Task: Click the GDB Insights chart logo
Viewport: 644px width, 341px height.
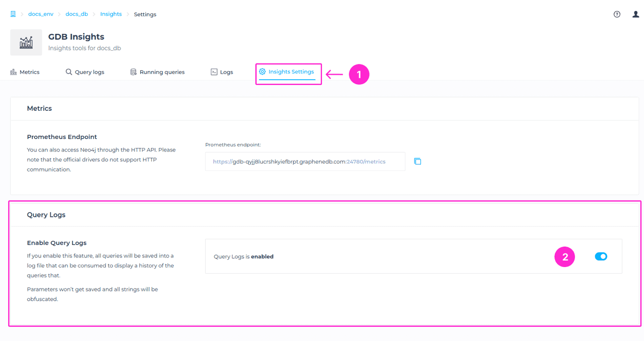Action: [26, 43]
